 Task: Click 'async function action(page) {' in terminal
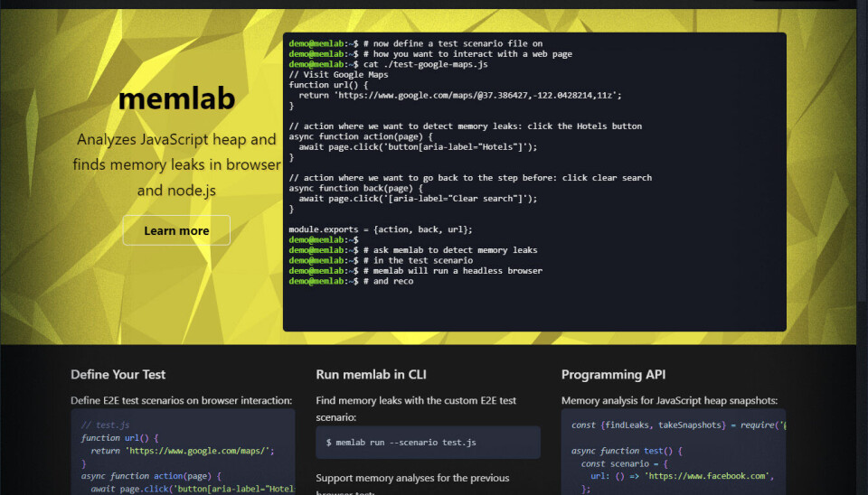coord(361,136)
